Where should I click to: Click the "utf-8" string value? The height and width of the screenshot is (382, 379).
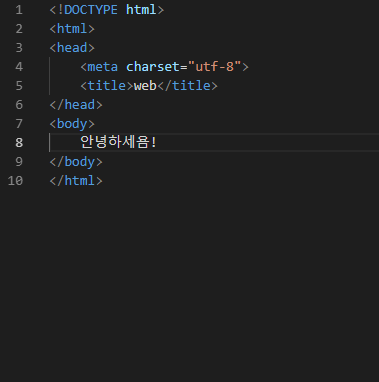214,67
